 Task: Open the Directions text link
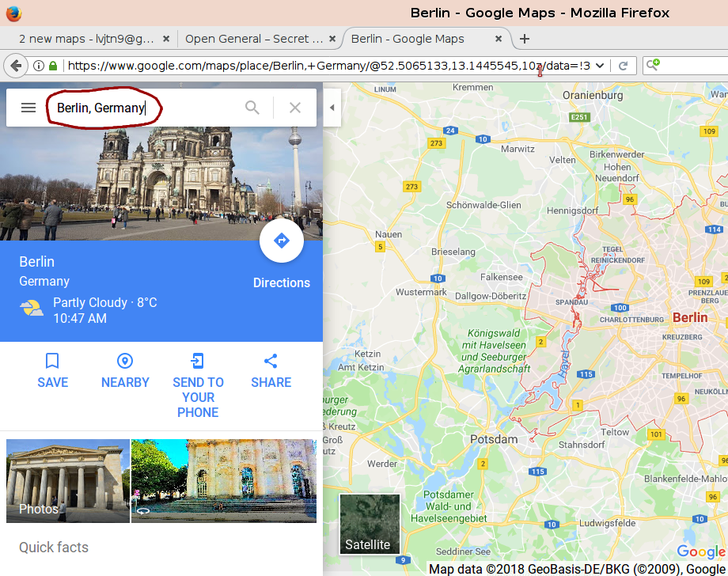282,282
